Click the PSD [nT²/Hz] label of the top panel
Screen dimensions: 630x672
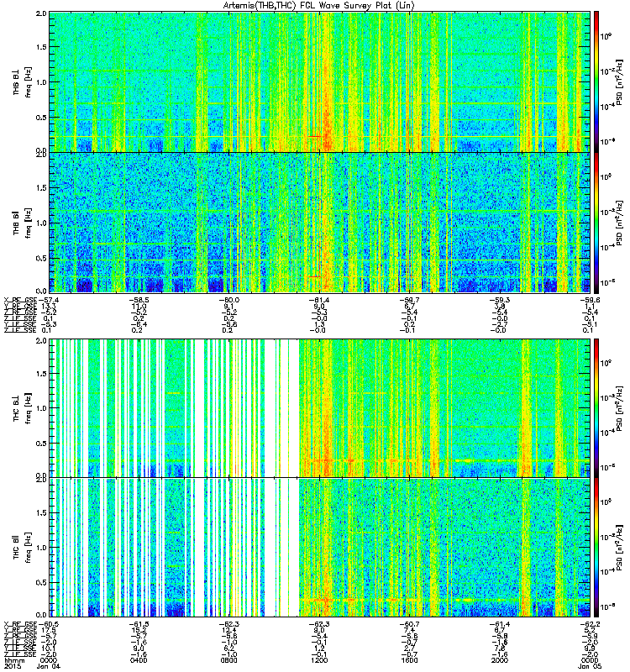coord(619,82)
